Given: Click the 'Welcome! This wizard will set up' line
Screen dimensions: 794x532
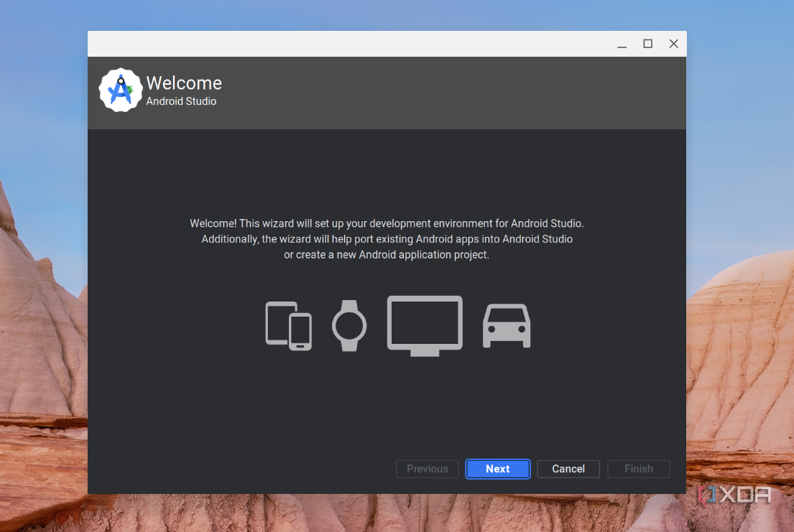Looking at the screenshot, I should pos(387,223).
